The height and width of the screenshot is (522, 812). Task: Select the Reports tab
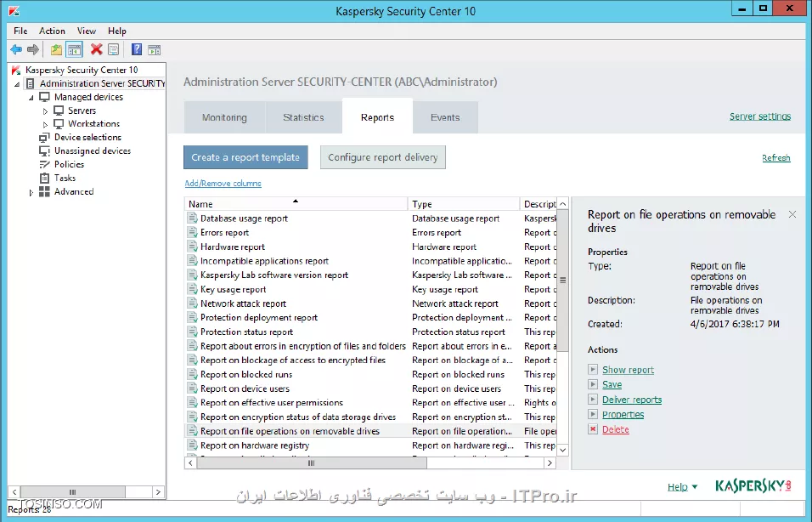click(377, 117)
